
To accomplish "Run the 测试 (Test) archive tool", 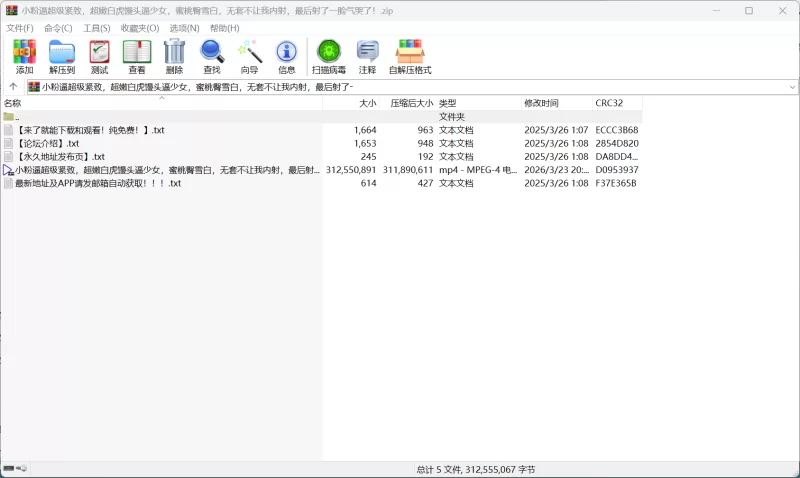I will tap(99, 56).
